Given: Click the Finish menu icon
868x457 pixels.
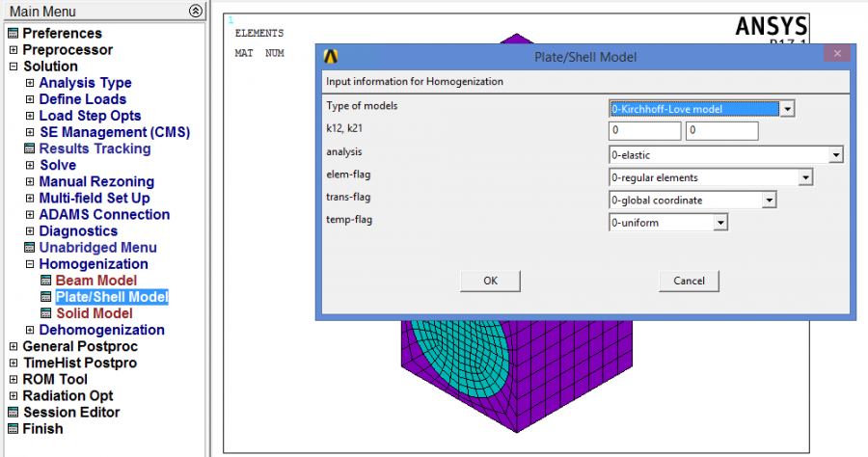Looking at the screenshot, I should 14,429.
